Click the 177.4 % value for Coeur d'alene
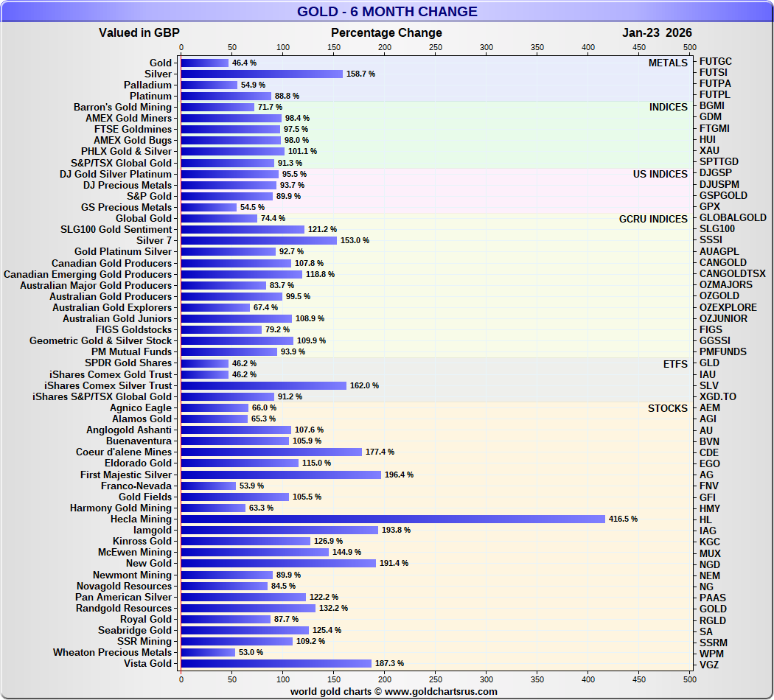774x700 pixels. [380, 452]
